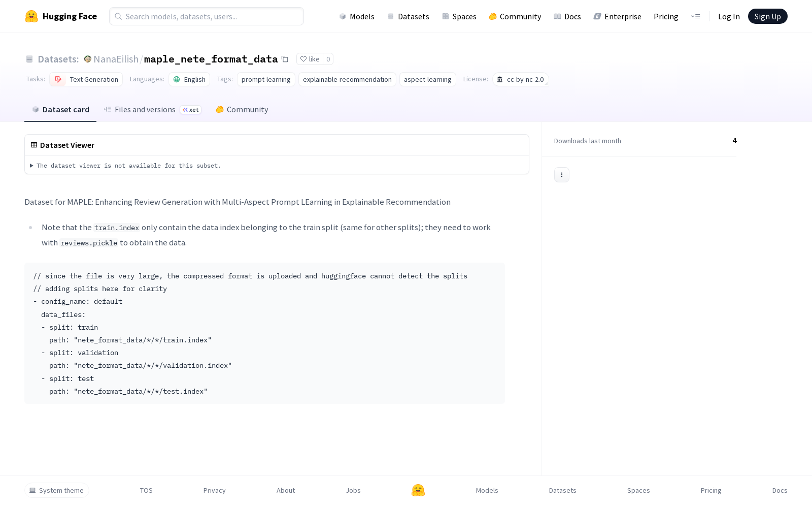
Task: Focus the search models, datasets, users field
Action: pyautogui.click(x=207, y=16)
